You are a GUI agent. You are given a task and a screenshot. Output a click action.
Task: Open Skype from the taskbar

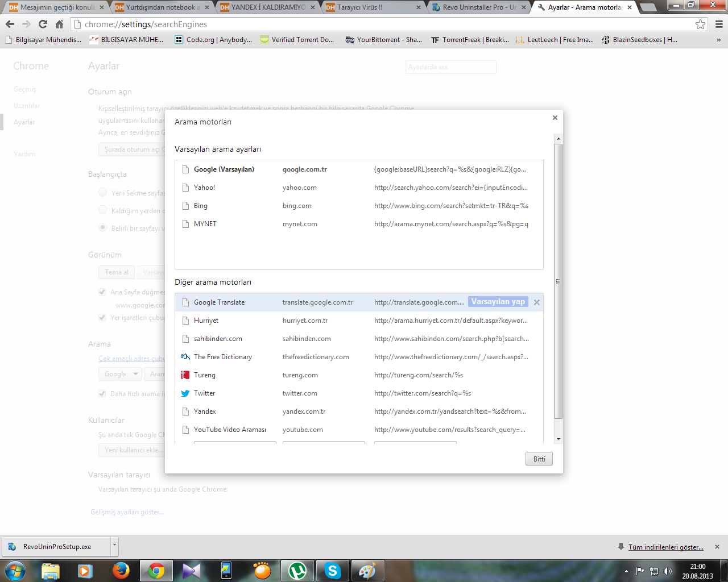[x=332, y=571]
